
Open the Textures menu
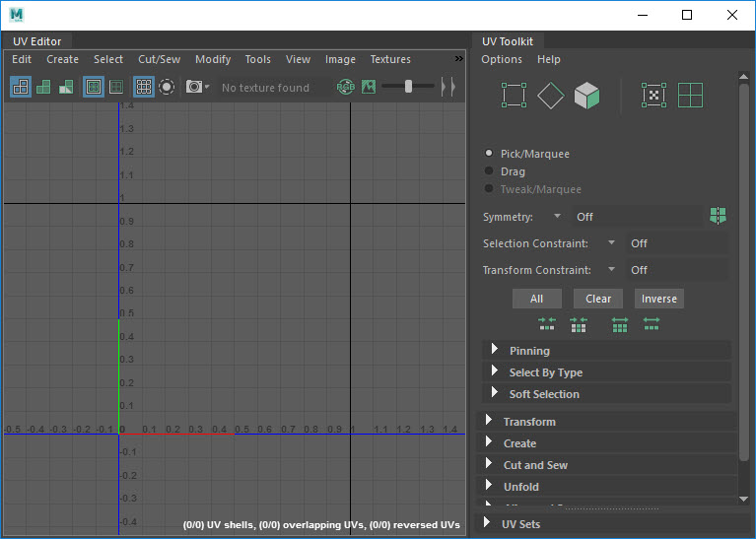pyautogui.click(x=390, y=59)
